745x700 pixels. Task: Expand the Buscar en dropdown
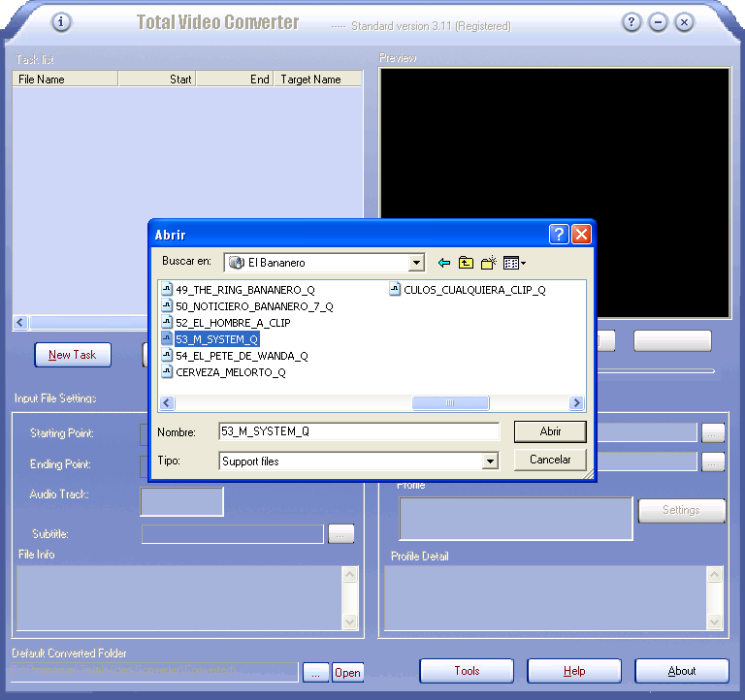coord(416,263)
